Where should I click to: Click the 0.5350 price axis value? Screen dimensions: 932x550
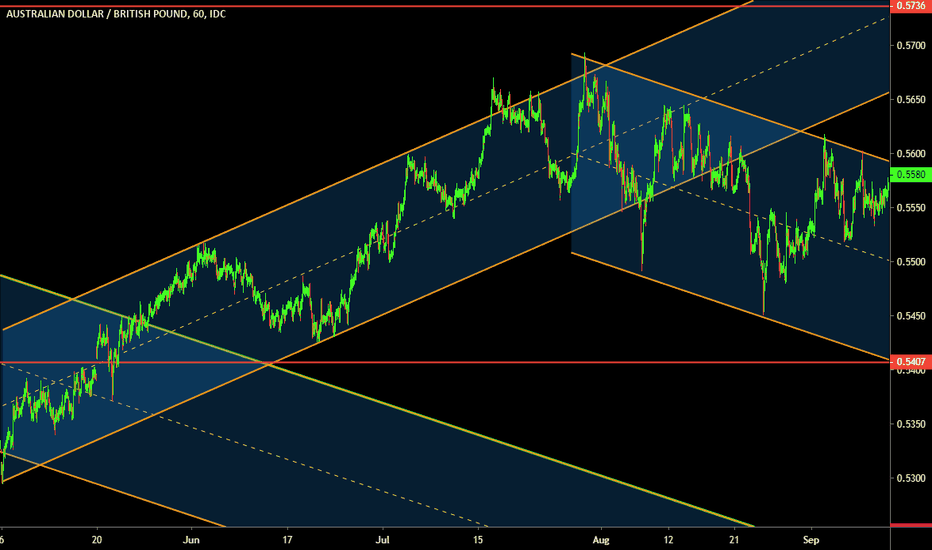pyautogui.click(x=911, y=424)
